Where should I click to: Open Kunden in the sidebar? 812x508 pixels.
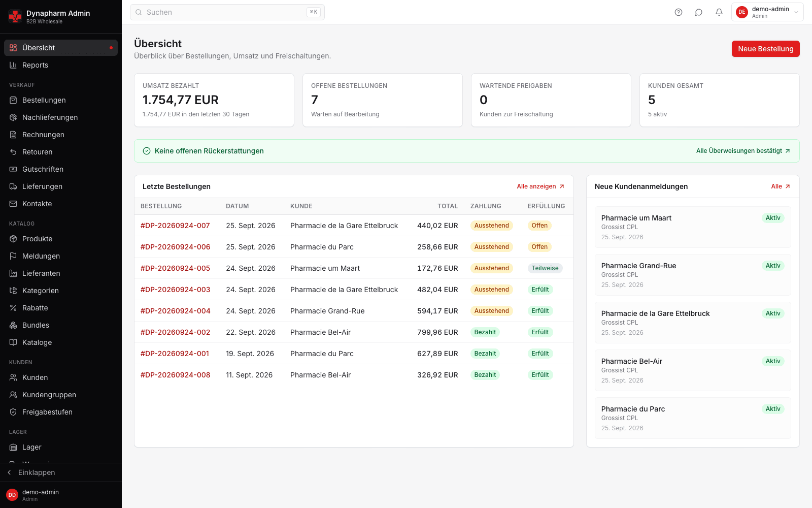point(61,377)
